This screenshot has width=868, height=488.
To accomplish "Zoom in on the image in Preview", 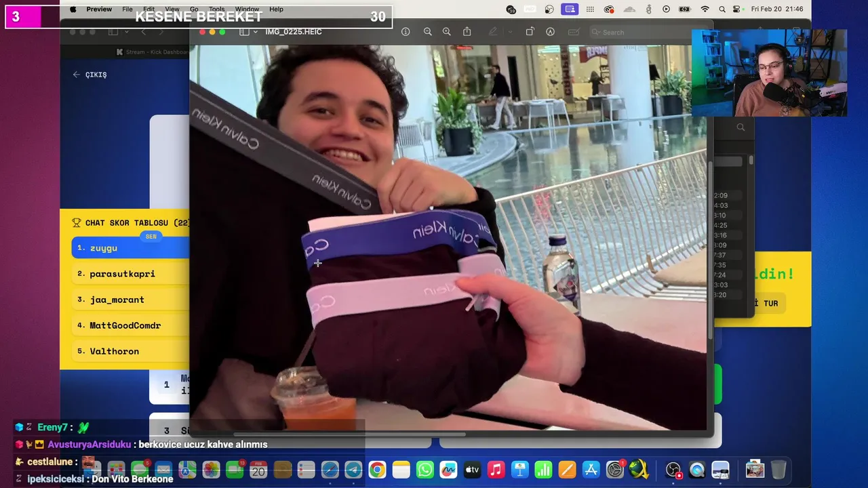I will (446, 32).
